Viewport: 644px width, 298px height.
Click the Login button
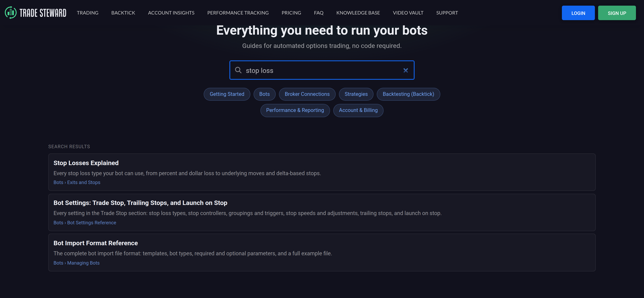click(x=578, y=13)
